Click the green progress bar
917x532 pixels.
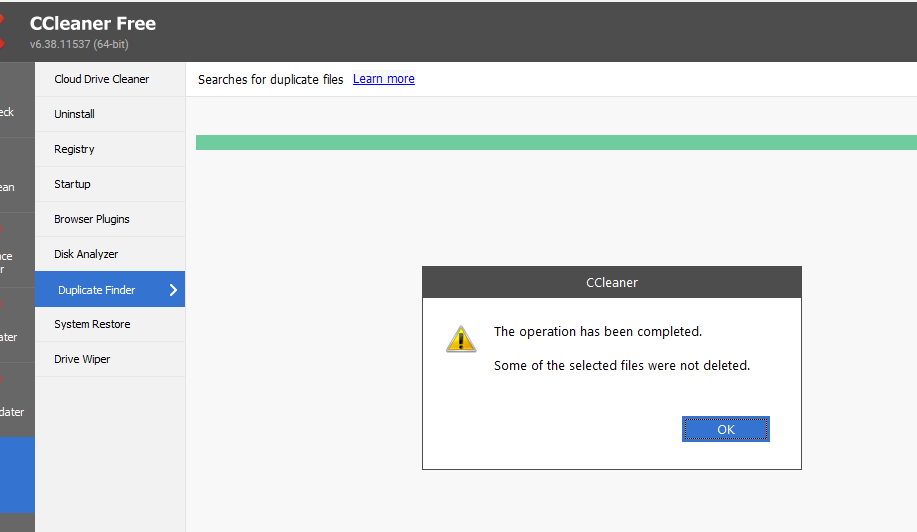555,143
